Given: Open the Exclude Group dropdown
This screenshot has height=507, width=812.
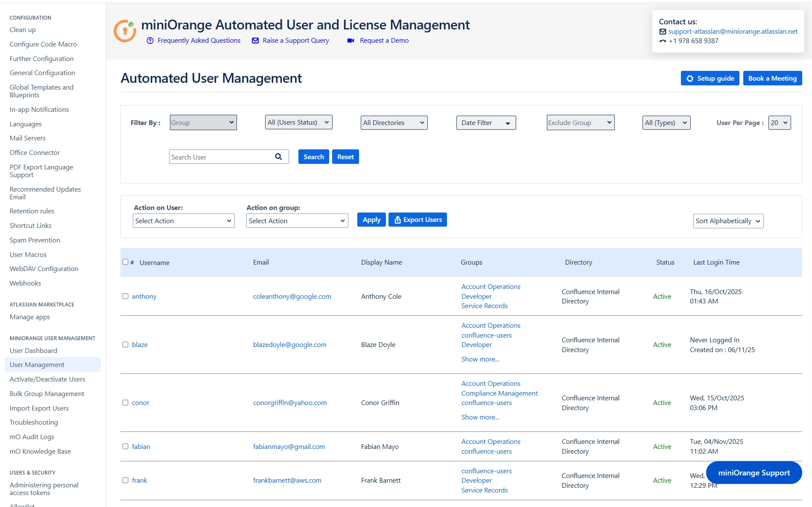Looking at the screenshot, I should [x=580, y=122].
